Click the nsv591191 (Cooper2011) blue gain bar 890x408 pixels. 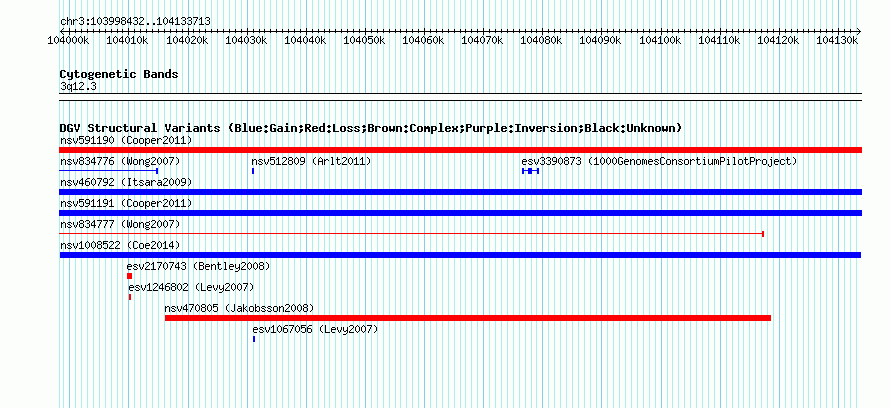pos(460,213)
